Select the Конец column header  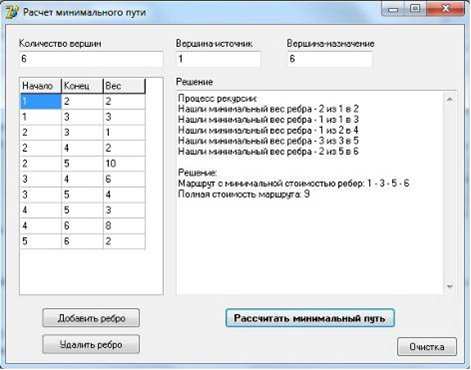(x=82, y=86)
